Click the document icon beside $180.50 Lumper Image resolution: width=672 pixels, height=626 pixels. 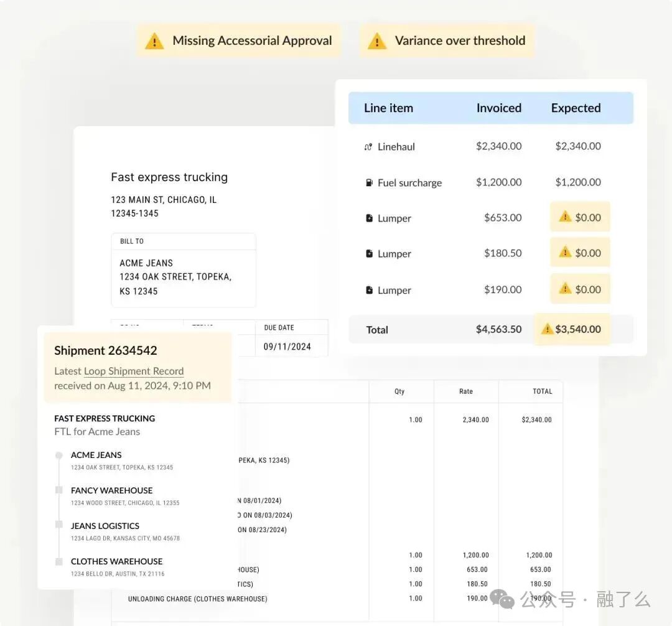[x=369, y=254]
